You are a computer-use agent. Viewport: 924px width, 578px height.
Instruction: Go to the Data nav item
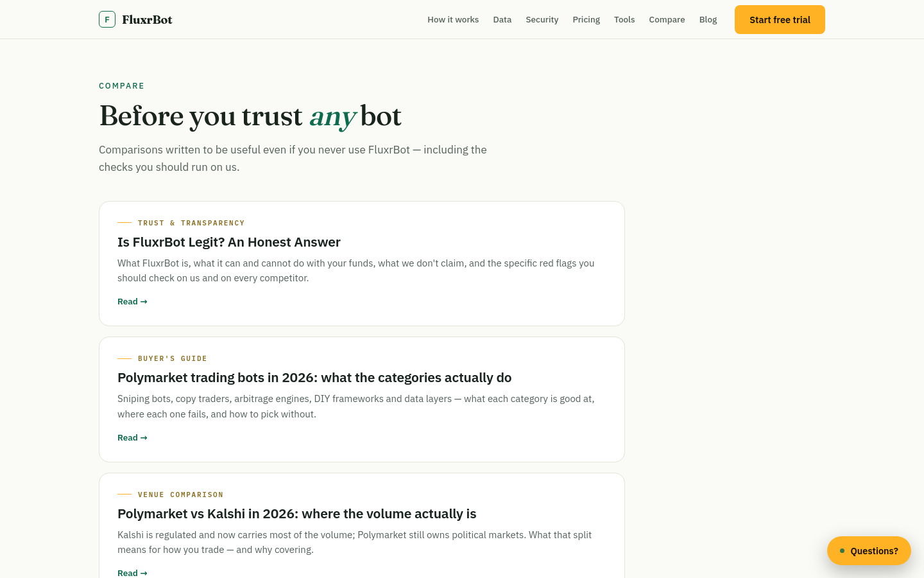click(x=502, y=19)
